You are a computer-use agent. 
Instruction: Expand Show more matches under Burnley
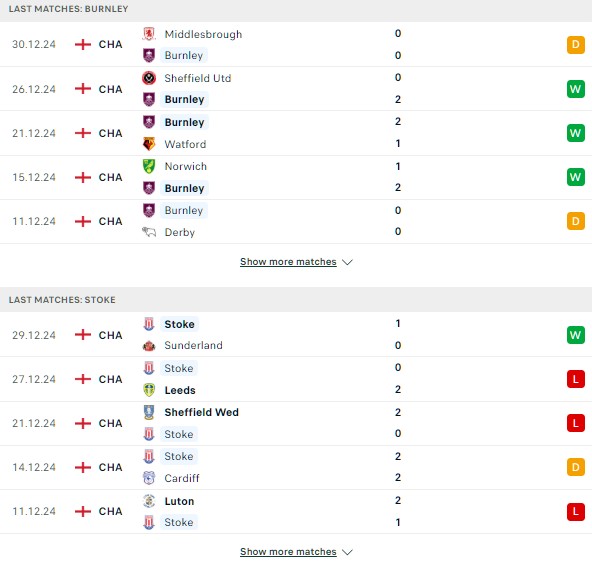tap(288, 262)
